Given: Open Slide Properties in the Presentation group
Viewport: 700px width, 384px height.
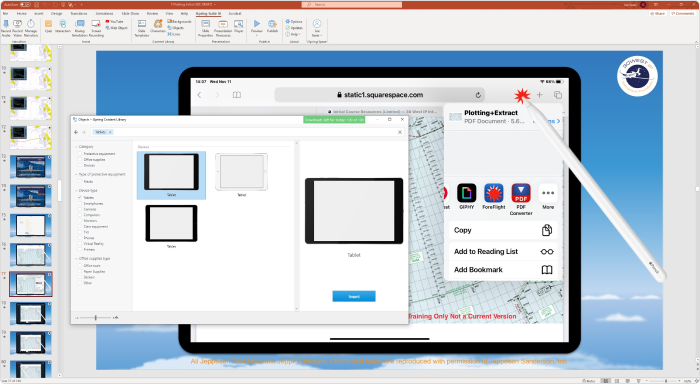Looking at the screenshot, I should pyautogui.click(x=205, y=28).
